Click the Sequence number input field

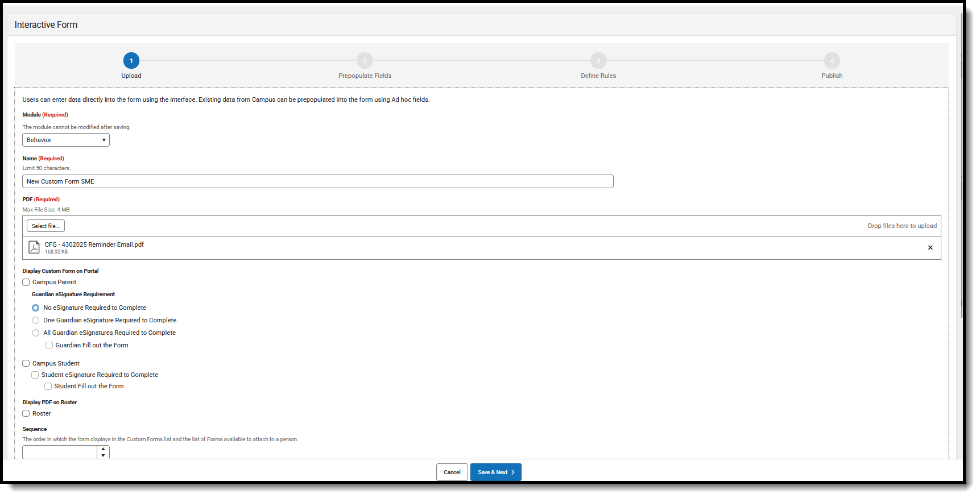pos(60,452)
